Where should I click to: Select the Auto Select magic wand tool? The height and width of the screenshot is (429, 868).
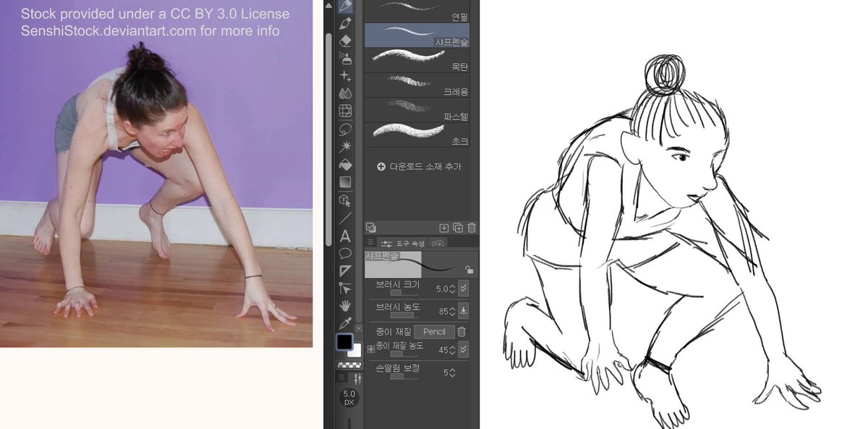point(345,147)
